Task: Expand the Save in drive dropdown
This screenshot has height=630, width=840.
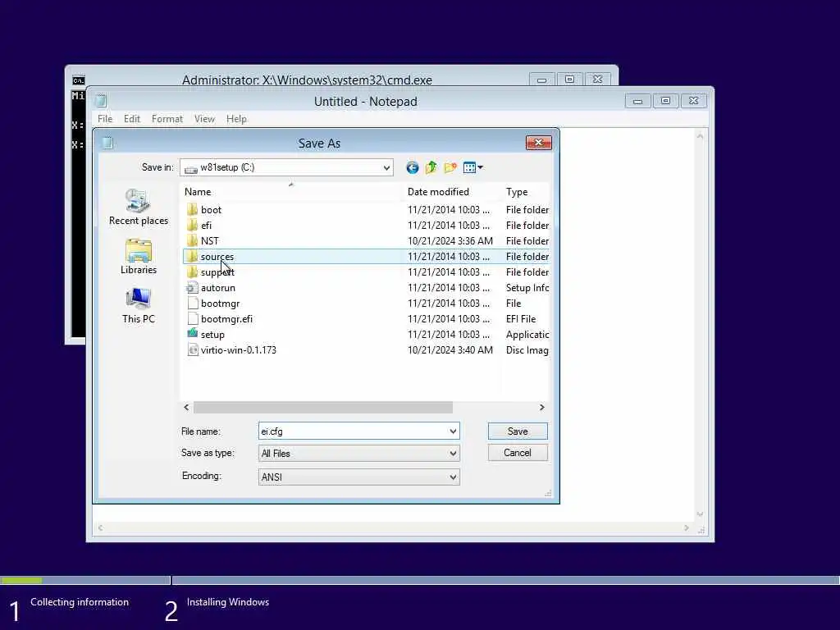Action: [x=386, y=167]
